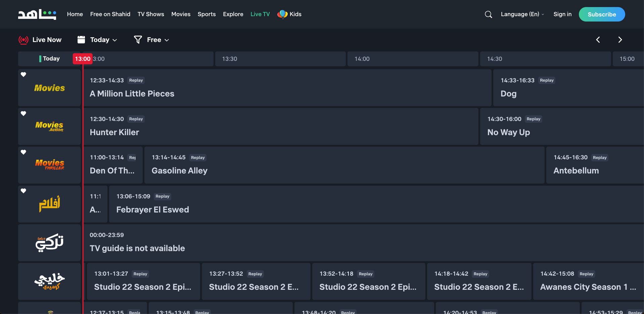This screenshot has width=644, height=314.
Task: Favorite the Movies channel heart
Action: pyautogui.click(x=23, y=75)
